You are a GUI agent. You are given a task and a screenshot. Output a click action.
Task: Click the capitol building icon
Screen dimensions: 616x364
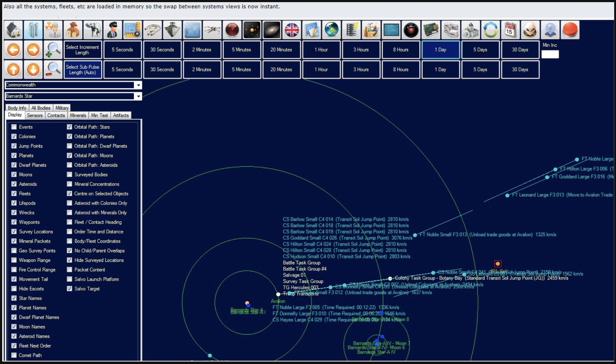471,30
